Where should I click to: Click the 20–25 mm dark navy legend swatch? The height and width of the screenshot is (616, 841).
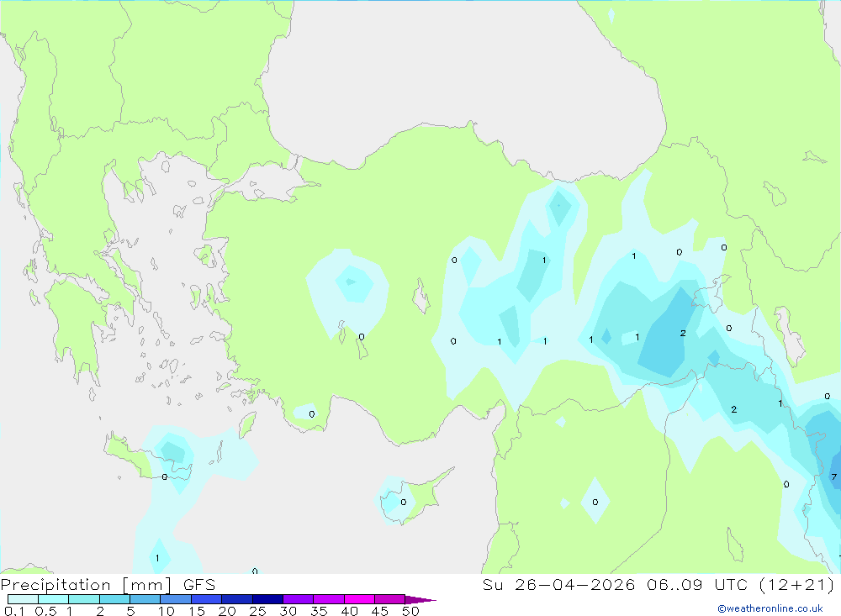pyautogui.click(x=236, y=599)
